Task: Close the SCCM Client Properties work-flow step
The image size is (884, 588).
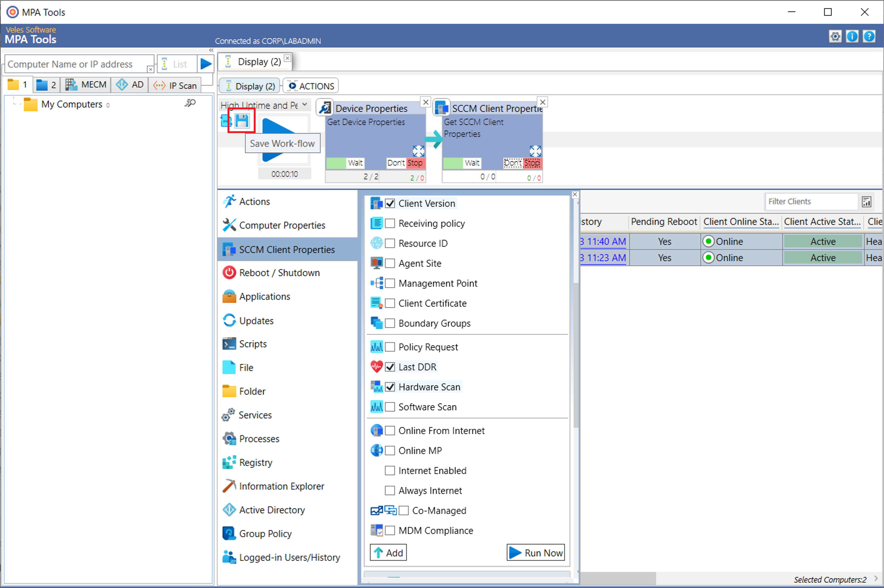Action: tap(543, 102)
